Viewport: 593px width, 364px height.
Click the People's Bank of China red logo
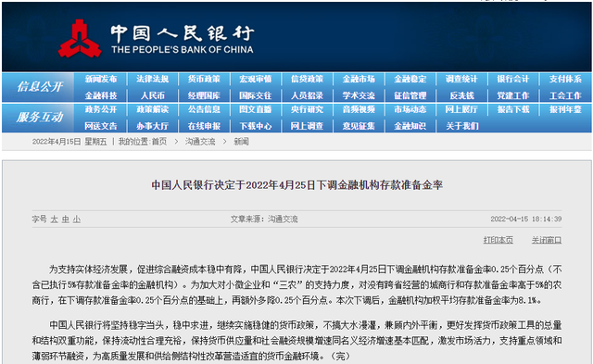coord(80,39)
